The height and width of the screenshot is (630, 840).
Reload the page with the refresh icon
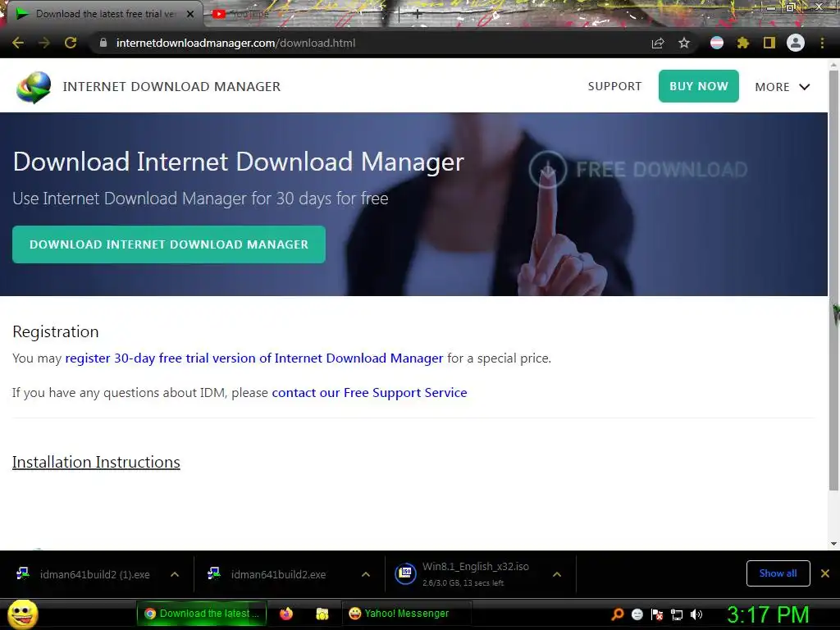point(71,43)
